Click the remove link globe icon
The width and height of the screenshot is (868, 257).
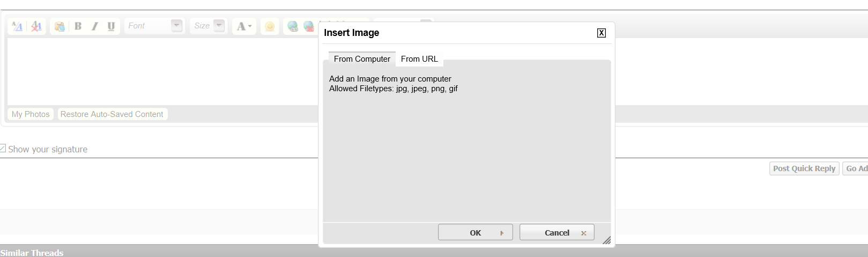[x=309, y=26]
